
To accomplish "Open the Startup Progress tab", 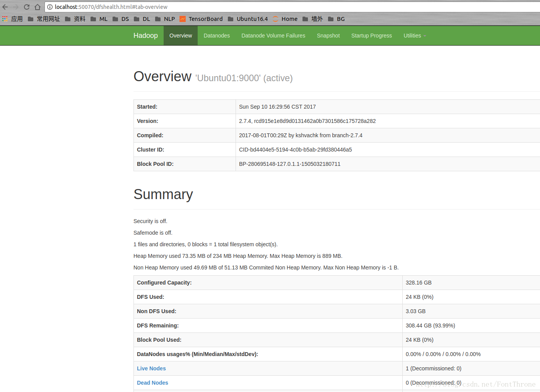I will coord(371,36).
